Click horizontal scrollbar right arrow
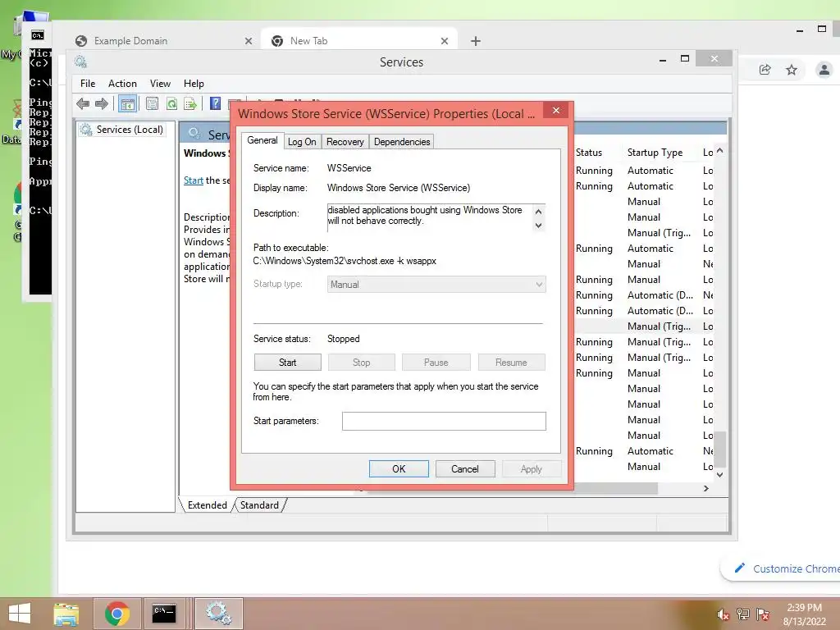Viewport: 840px width, 630px height. click(x=706, y=489)
